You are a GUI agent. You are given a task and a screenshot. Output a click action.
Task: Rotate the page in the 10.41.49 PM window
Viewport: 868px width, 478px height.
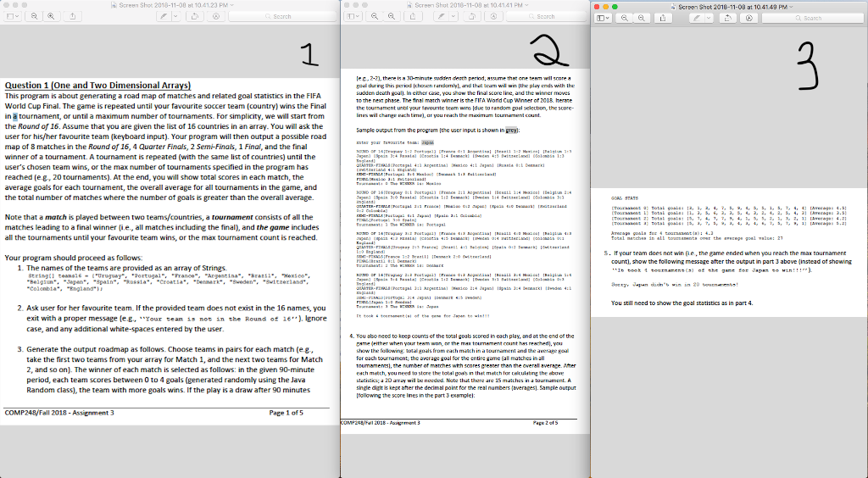[728, 19]
